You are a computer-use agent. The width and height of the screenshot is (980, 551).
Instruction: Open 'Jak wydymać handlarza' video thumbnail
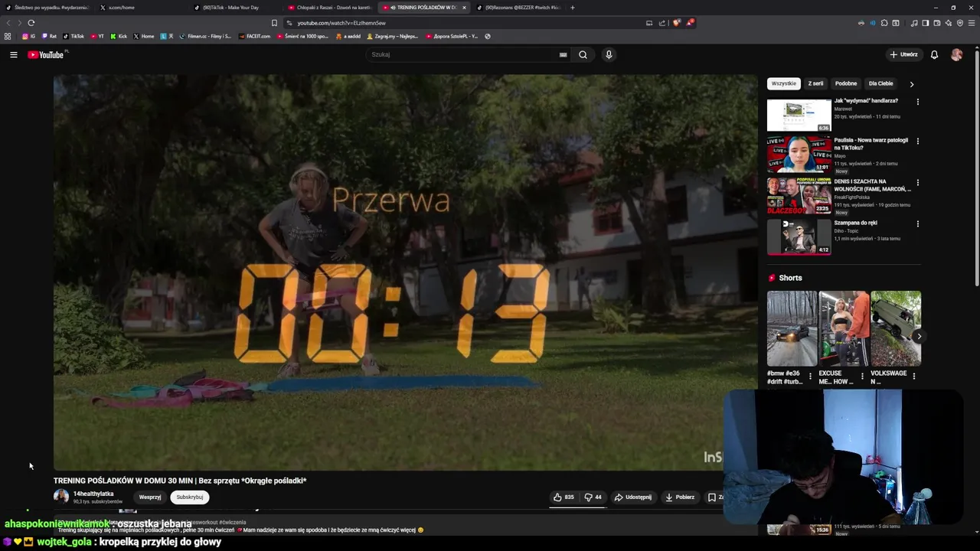click(x=799, y=115)
